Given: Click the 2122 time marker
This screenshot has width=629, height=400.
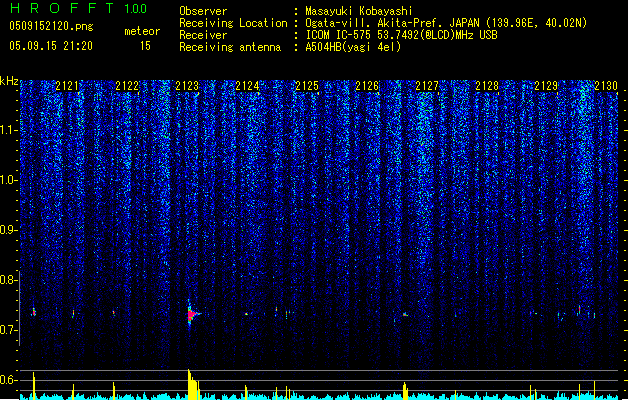Looking at the screenshot, I should tap(127, 86).
